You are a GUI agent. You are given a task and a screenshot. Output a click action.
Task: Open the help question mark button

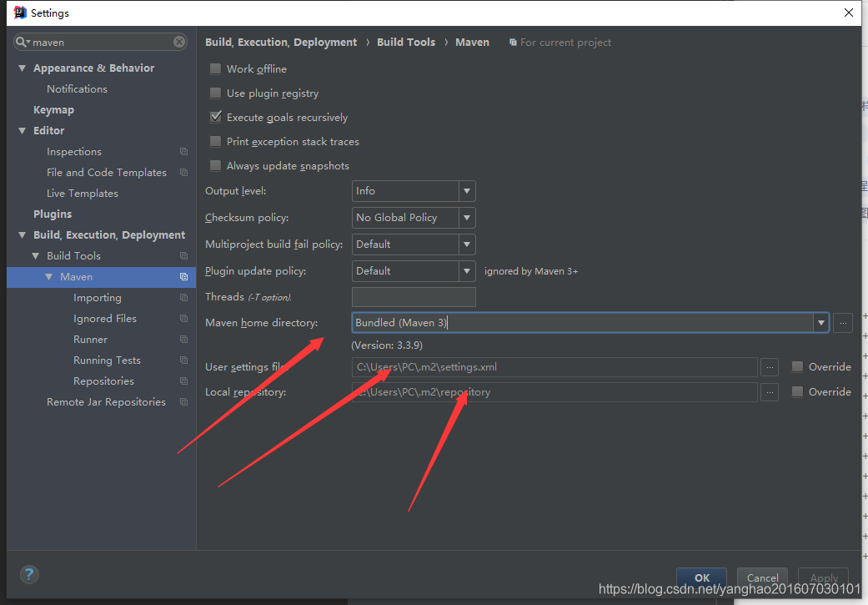(x=29, y=574)
